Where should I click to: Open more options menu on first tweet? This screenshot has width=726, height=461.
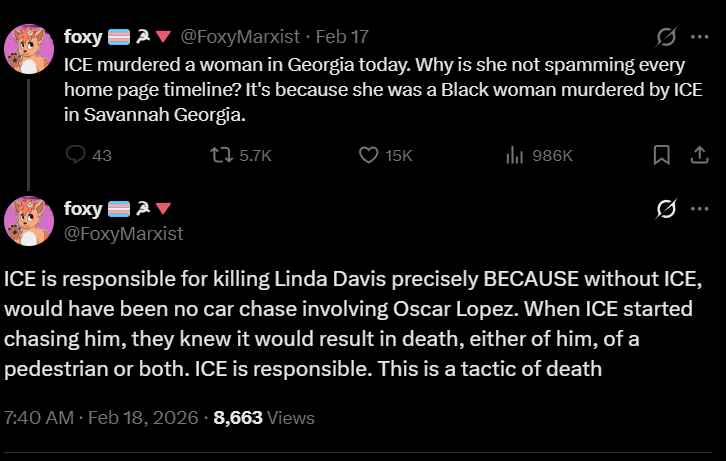click(700, 37)
